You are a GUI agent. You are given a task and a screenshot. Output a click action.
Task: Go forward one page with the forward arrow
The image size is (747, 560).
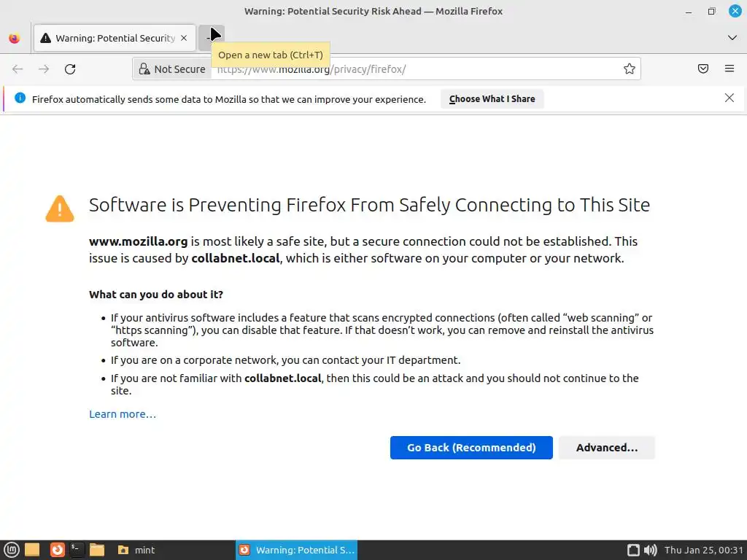coord(44,69)
